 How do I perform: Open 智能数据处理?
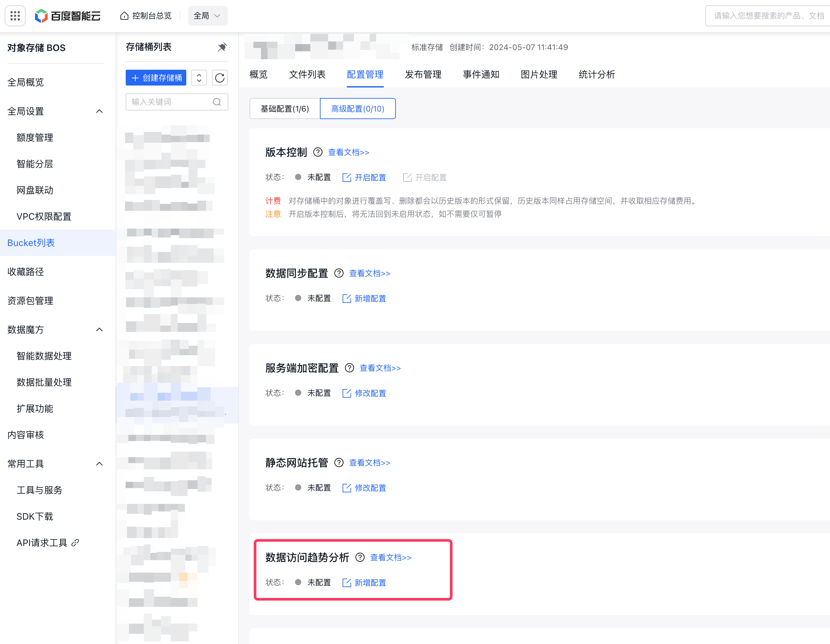click(44, 356)
